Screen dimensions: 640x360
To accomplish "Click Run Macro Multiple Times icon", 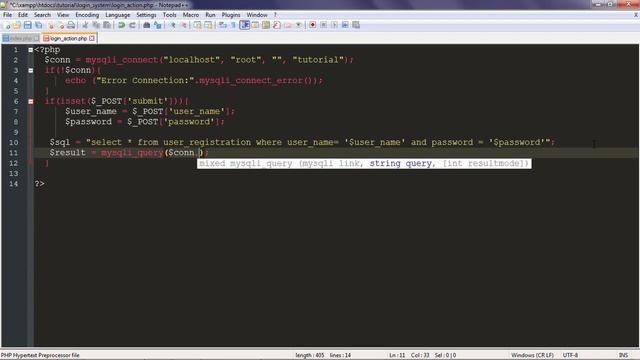I will [x=345, y=25].
